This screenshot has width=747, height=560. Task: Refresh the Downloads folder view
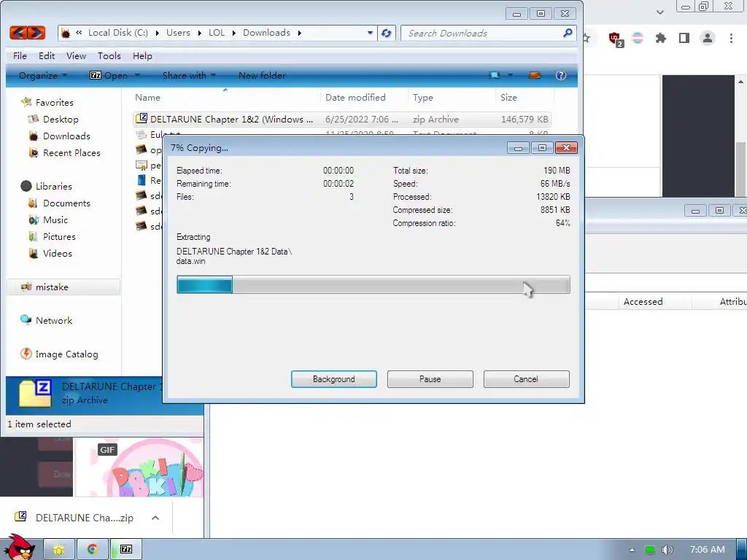(387, 33)
